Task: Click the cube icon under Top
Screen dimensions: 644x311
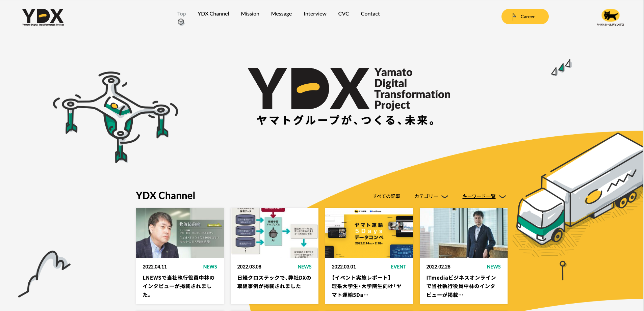Action: 181,22
